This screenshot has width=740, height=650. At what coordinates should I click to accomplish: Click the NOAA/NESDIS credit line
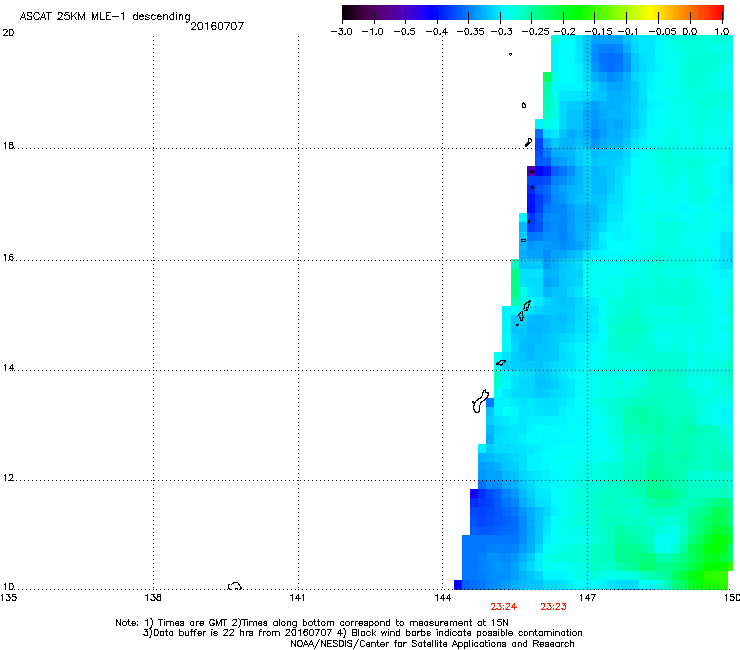pos(432,644)
